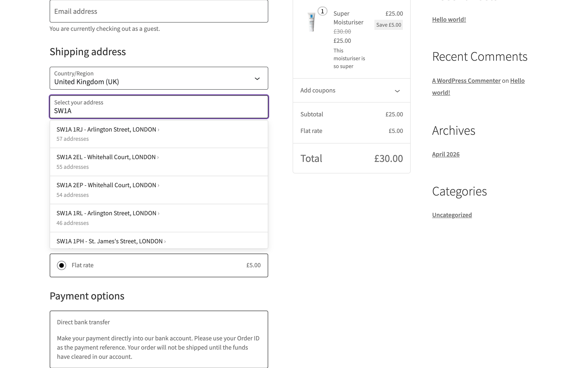Choose SW1A 1PH St. James's Street suggestion
The height and width of the screenshot is (368, 588).
pyautogui.click(x=159, y=241)
